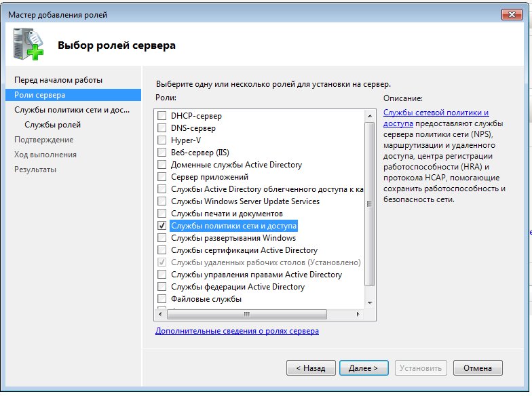Enable the Веб-сервер (IIS) checkbox

[x=161, y=153]
